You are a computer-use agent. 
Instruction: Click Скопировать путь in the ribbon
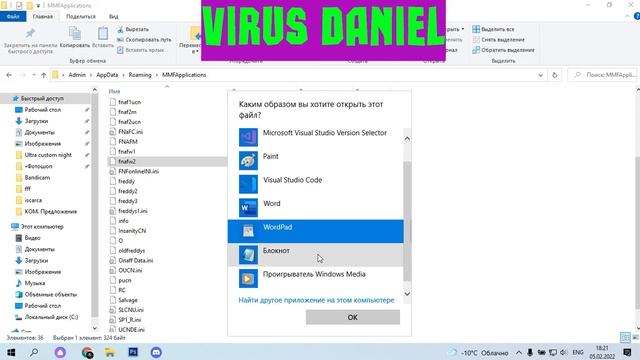pos(144,40)
